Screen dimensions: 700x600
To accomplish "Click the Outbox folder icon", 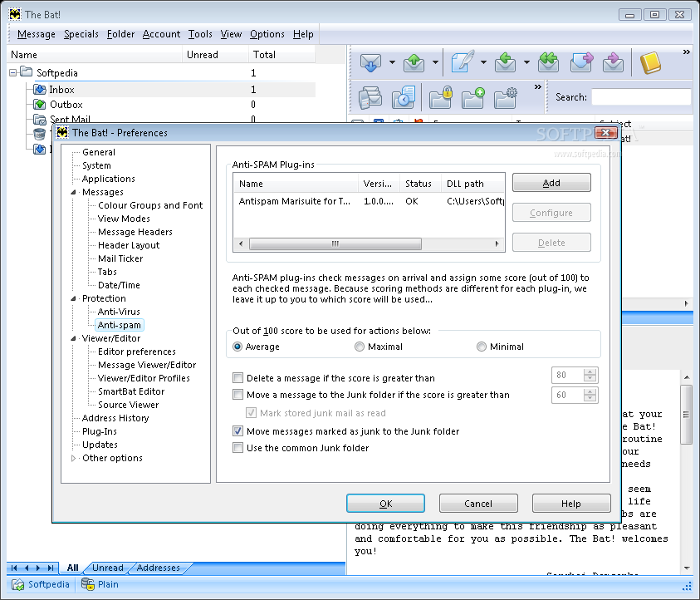I will click(40, 105).
